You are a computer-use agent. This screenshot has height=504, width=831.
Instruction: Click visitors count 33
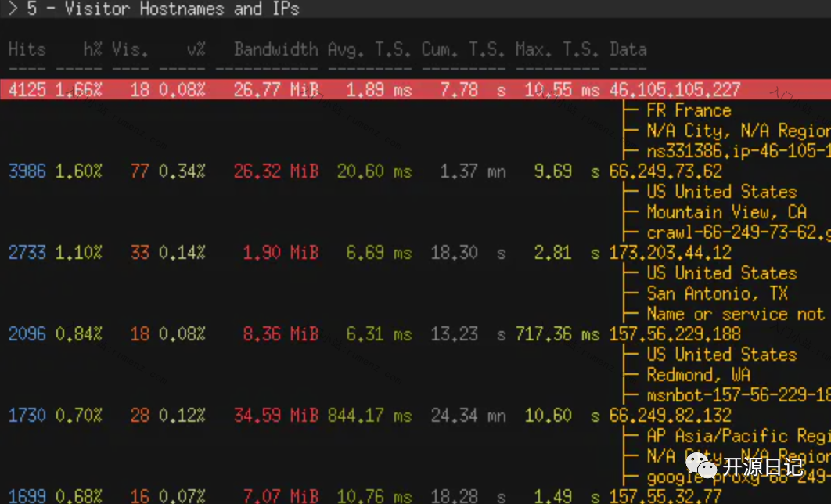point(139,252)
